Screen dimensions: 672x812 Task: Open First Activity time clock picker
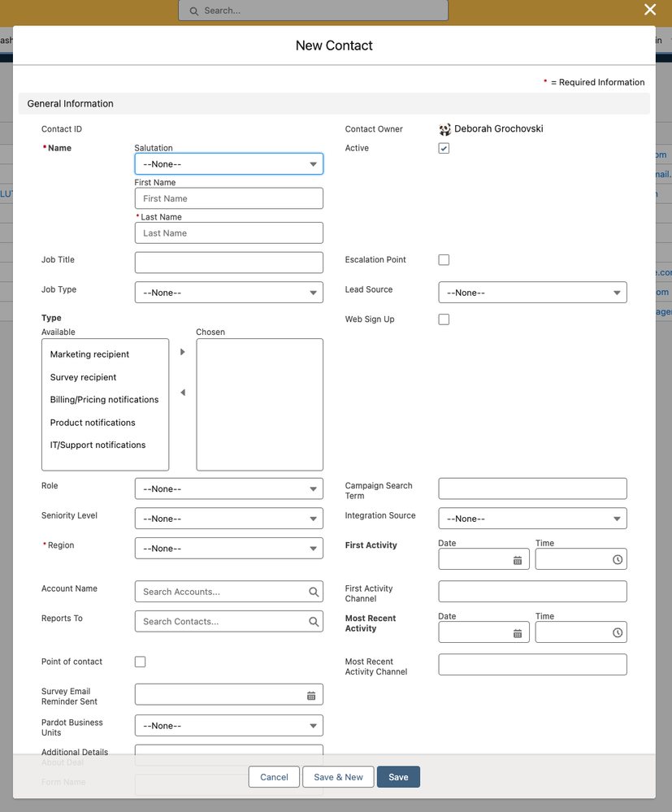point(617,560)
